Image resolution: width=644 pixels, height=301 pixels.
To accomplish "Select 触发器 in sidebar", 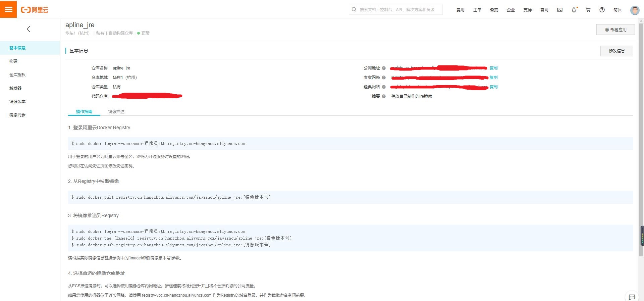I will coord(30,88).
